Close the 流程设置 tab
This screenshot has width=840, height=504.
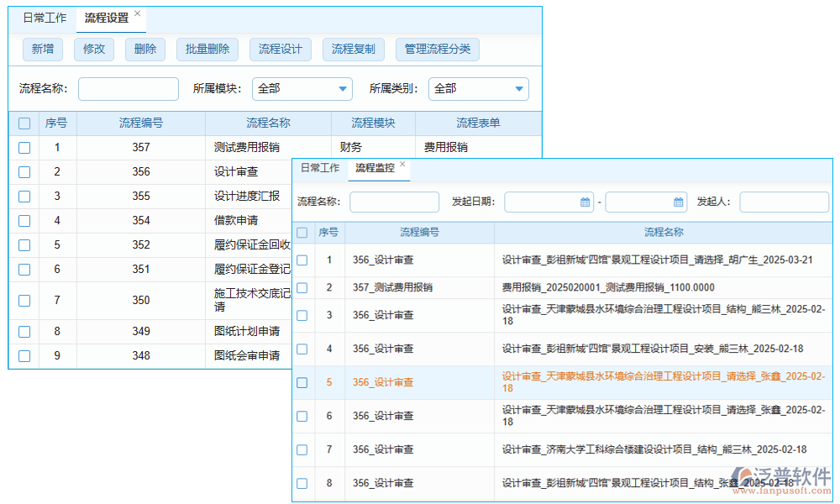137,13
